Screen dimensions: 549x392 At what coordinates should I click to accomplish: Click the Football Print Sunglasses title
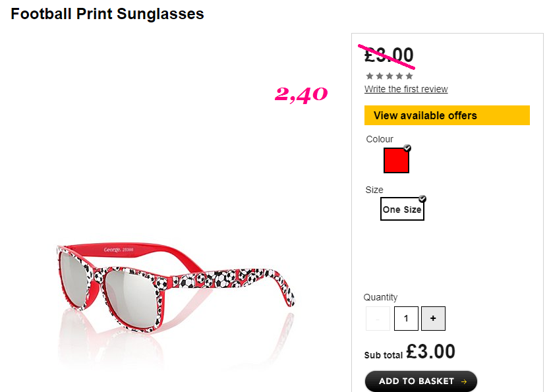pyautogui.click(x=107, y=14)
